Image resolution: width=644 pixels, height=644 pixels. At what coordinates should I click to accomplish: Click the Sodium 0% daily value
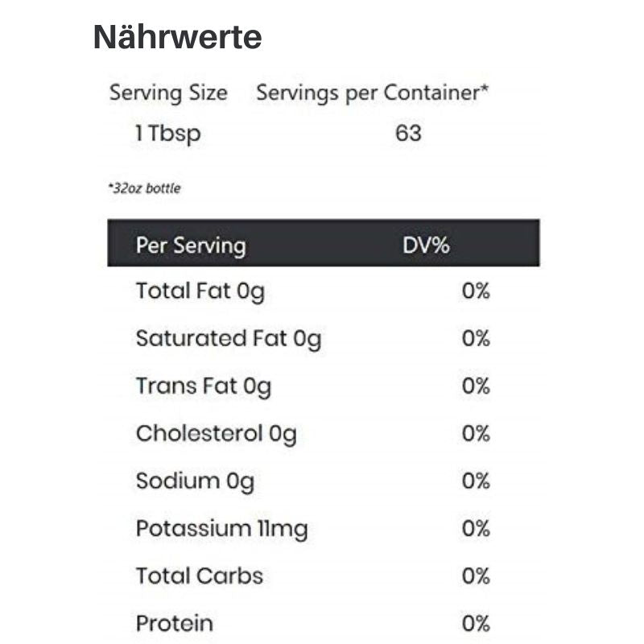pos(476,481)
